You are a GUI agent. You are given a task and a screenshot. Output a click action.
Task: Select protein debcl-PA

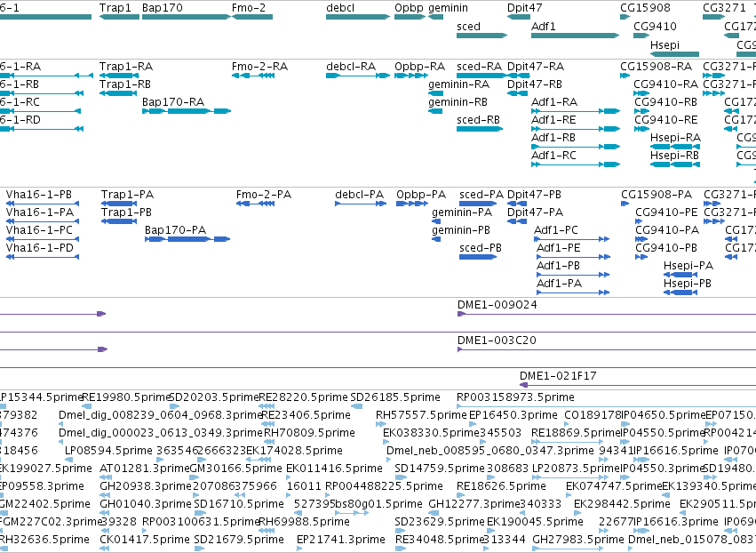click(x=360, y=195)
